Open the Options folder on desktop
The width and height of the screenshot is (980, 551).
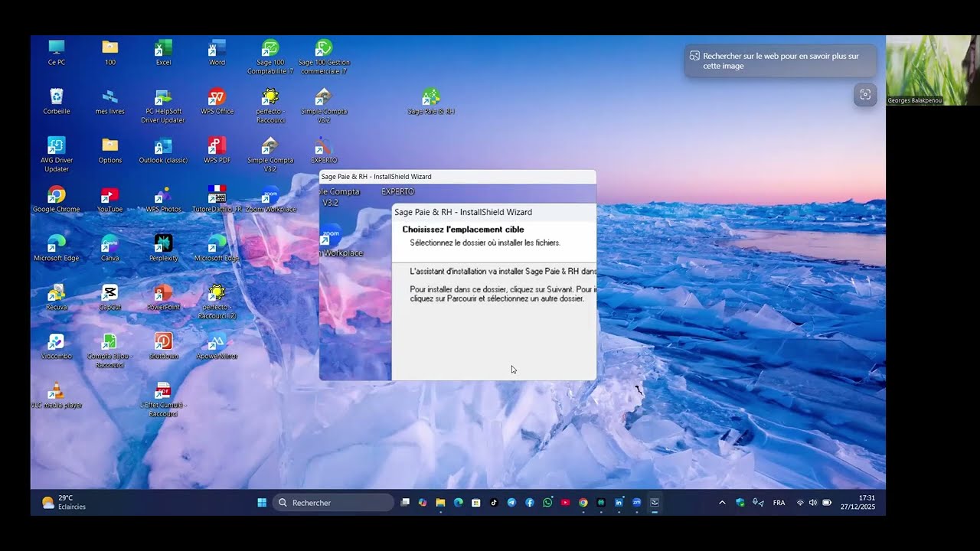110,150
